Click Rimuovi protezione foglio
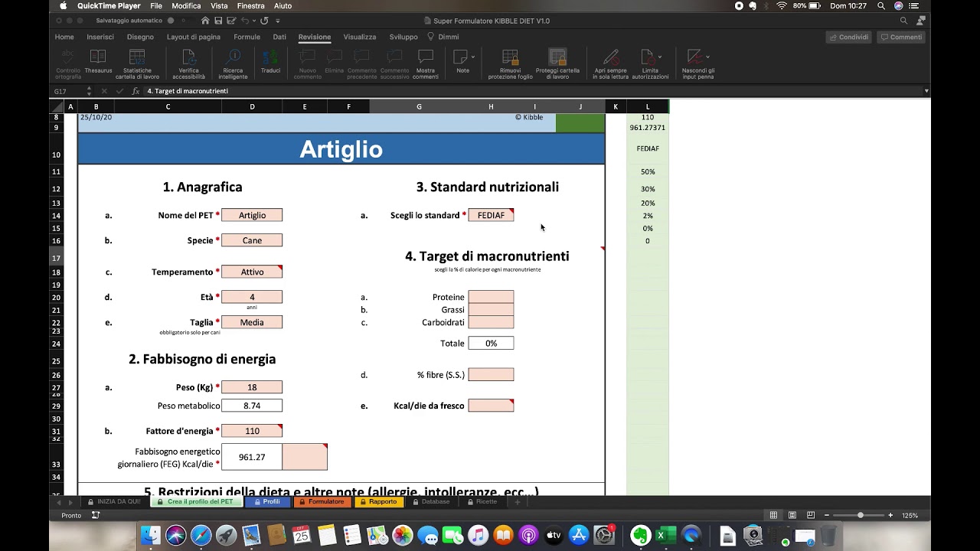Viewport: 980px width, 551px height. [511, 64]
